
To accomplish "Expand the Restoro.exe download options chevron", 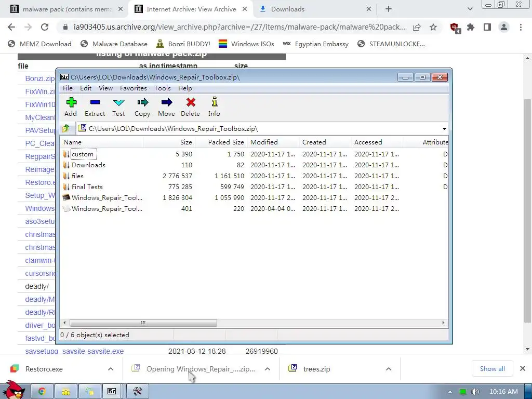I will pyautogui.click(x=111, y=369).
